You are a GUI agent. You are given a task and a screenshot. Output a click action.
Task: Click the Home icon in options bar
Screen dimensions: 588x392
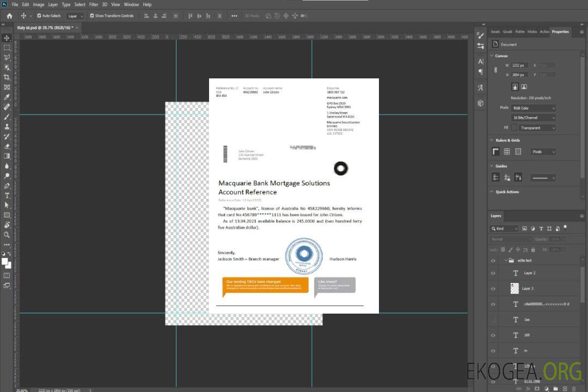[9, 16]
